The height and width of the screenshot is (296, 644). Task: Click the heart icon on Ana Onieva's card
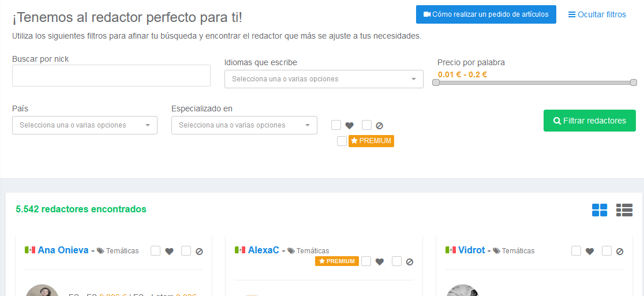pos(169,251)
